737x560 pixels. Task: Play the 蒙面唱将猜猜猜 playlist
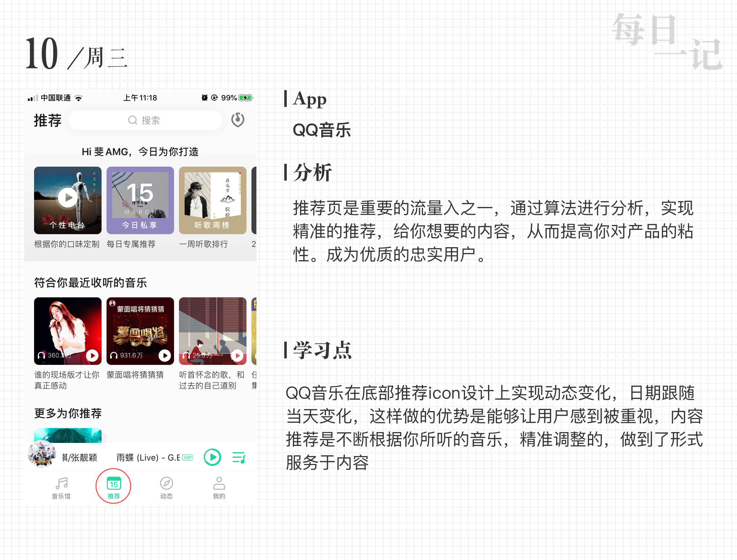165,355
